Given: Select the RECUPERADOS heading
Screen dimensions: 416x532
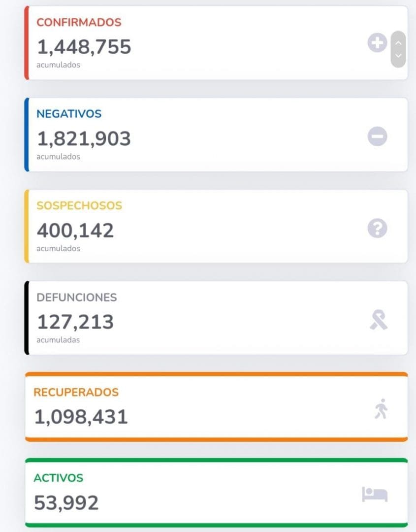Looking at the screenshot, I should [76, 392].
